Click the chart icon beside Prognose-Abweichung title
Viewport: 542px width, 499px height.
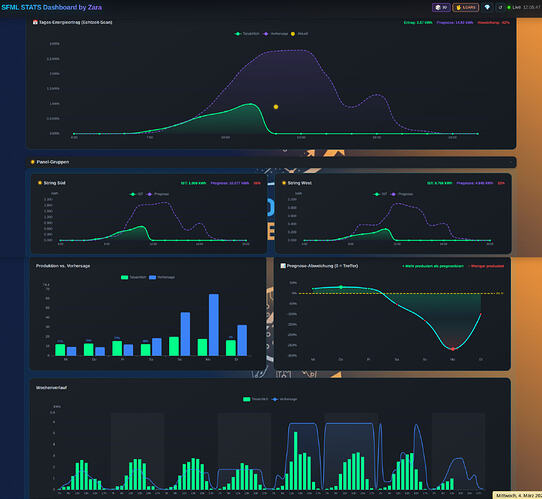283,266
